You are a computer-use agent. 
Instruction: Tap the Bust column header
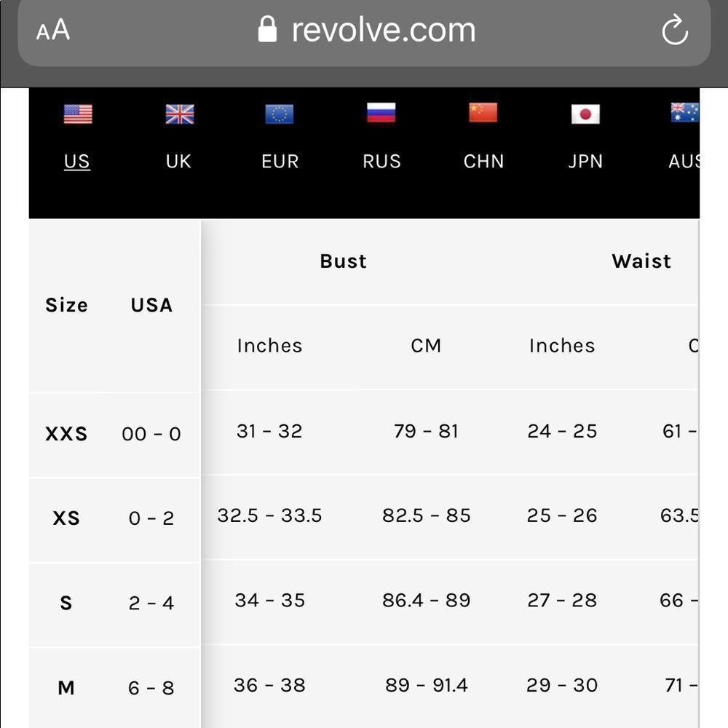[343, 261]
